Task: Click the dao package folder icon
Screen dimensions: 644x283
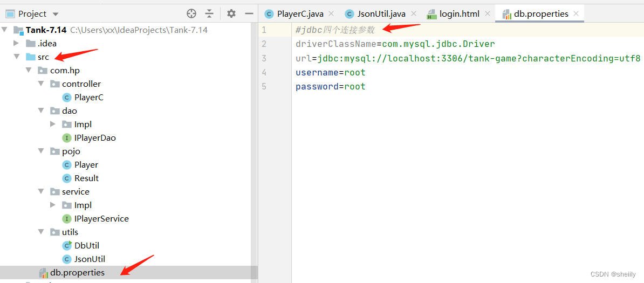Action: point(54,111)
